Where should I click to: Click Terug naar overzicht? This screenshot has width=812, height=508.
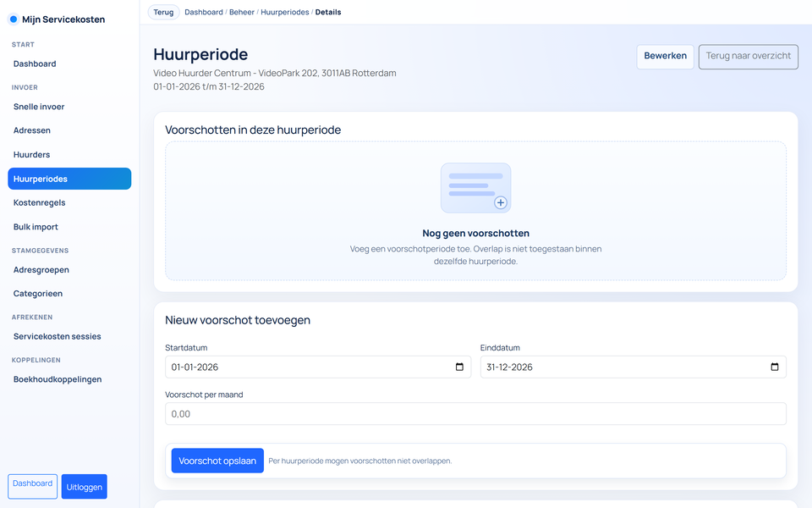tap(748, 57)
